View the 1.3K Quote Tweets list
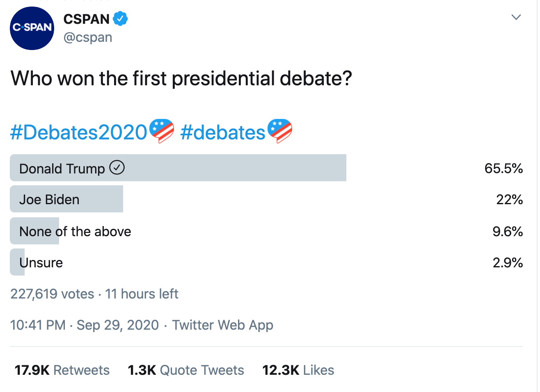Screen dimensions: 540x392 [x=186, y=370]
